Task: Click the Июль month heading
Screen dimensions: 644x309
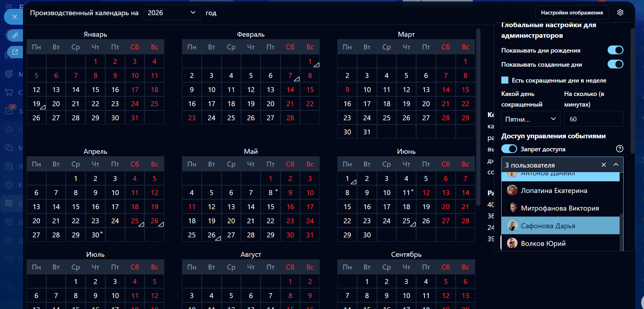Action: [x=95, y=254]
